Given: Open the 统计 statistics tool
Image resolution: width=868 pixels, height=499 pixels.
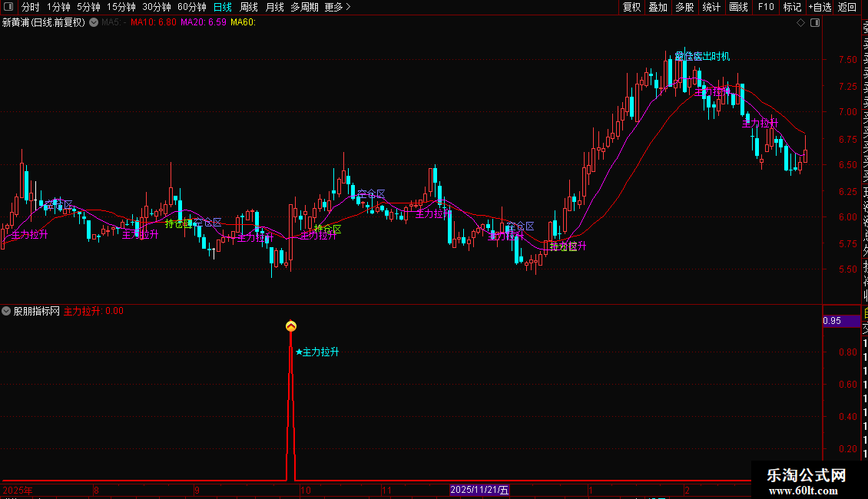Looking at the screenshot, I should pyautogui.click(x=711, y=7).
